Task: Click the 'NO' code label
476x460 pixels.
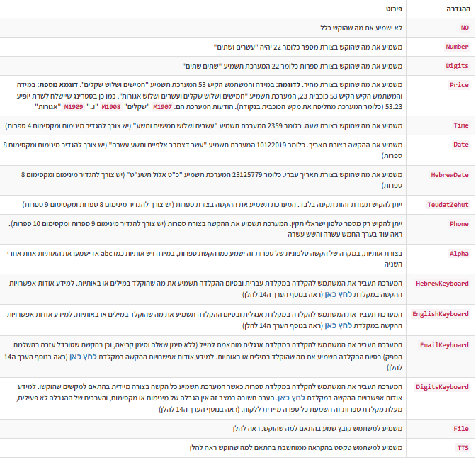Action: 465,28
